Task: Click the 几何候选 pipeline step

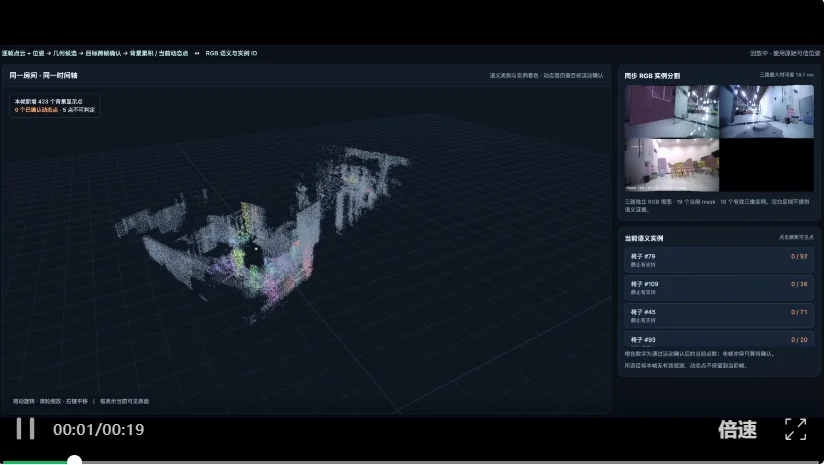Action: click(65, 53)
